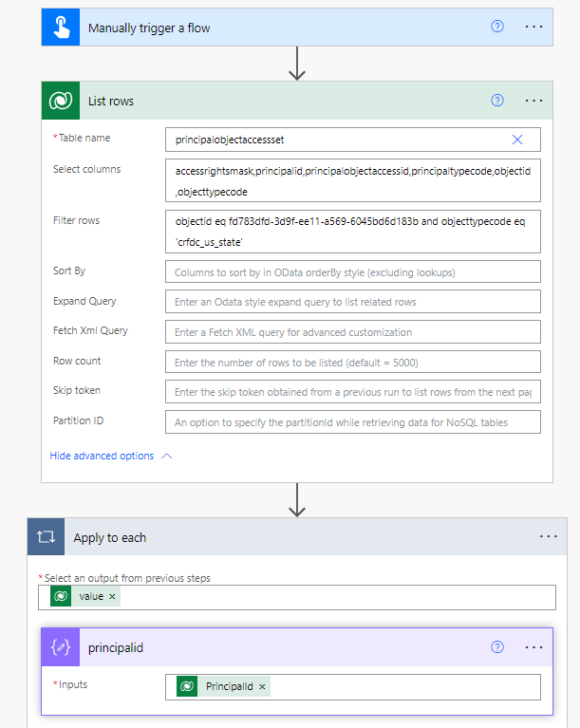Edit the Filter rows field

coord(353,232)
